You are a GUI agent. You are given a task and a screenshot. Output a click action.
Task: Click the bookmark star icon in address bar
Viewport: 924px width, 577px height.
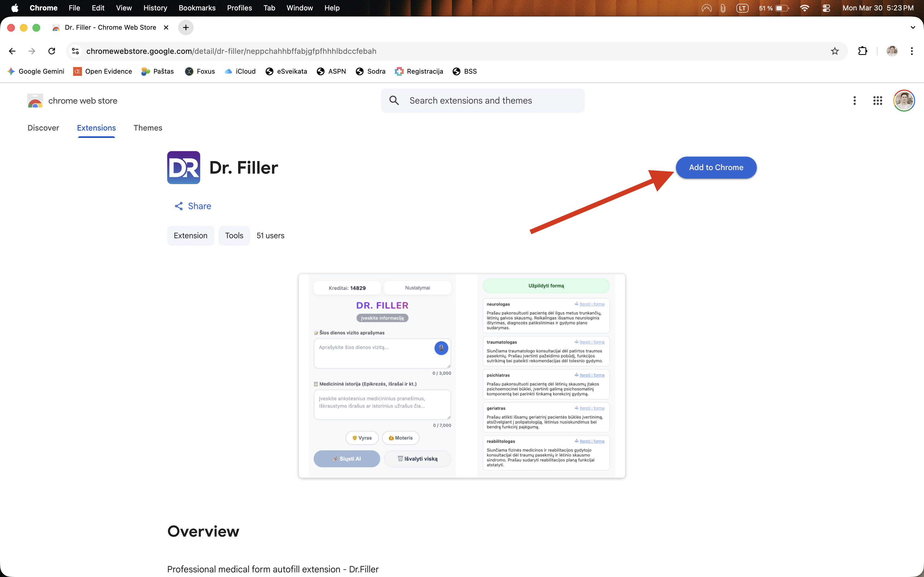point(835,51)
